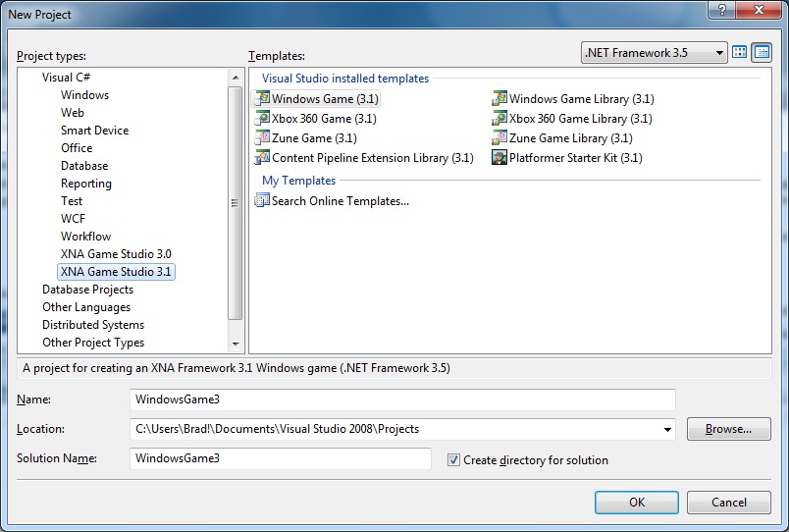Select Other Languages in the tree
789x532 pixels.
pyautogui.click(x=86, y=307)
